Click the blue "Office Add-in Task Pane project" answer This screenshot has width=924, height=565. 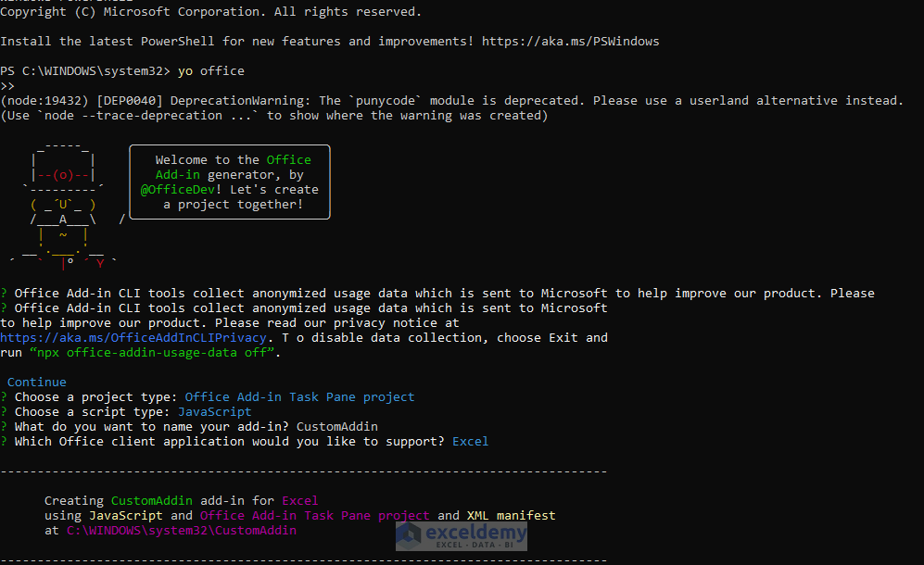click(299, 396)
